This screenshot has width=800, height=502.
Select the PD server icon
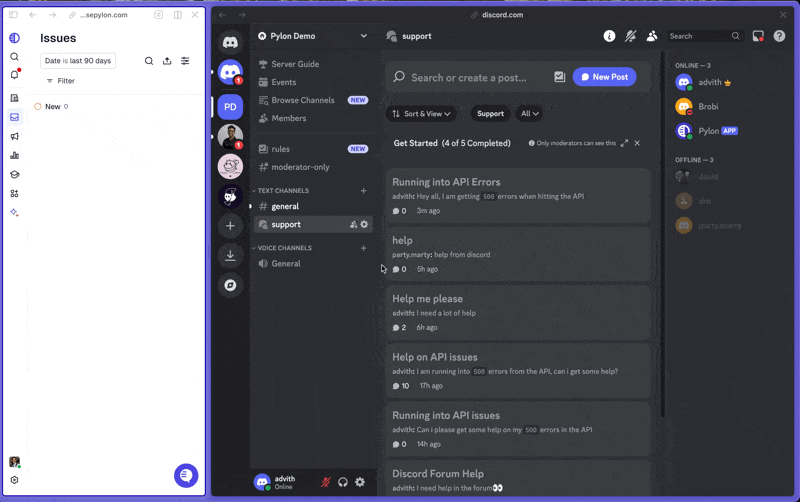(230, 107)
